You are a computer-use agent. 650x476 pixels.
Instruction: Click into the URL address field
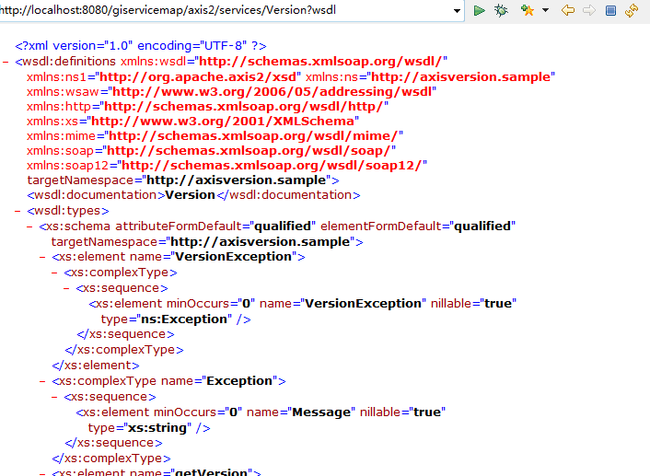point(224,10)
